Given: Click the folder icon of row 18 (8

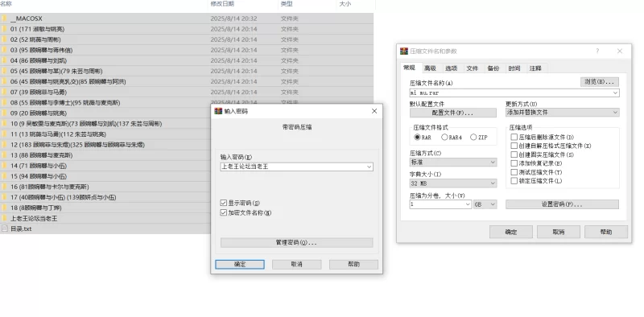Looking at the screenshot, I should [x=4, y=208].
